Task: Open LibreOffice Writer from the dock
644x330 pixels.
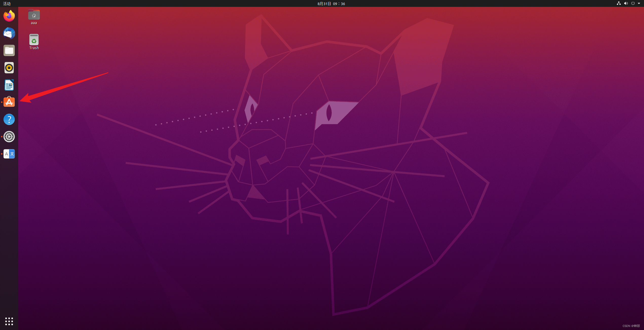Action: point(9,85)
